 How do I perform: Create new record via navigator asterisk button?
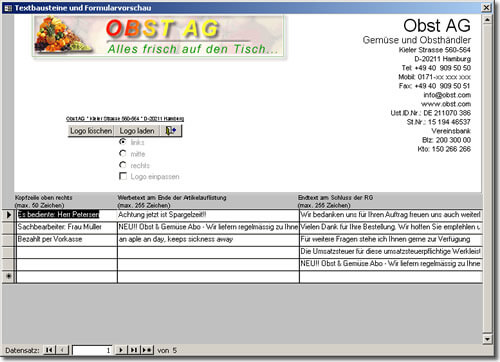[147, 350]
